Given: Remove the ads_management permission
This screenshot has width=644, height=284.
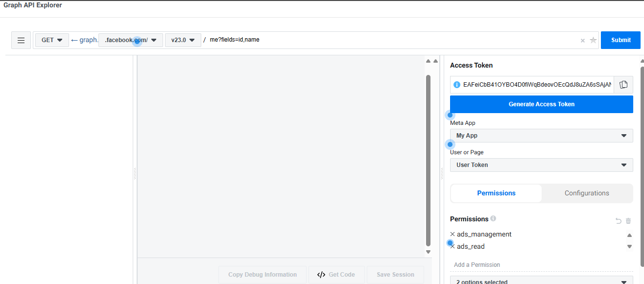Looking at the screenshot, I should click(453, 234).
